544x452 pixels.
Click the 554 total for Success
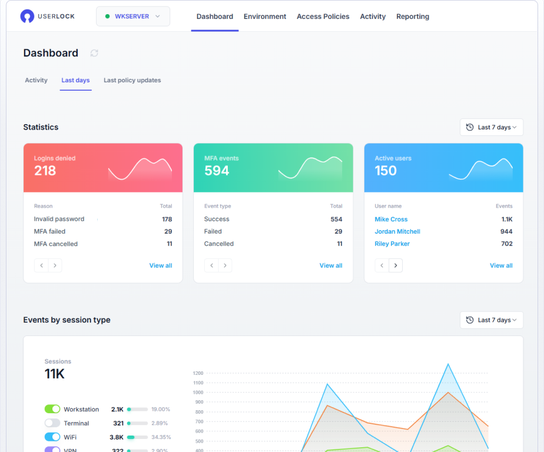336,219
